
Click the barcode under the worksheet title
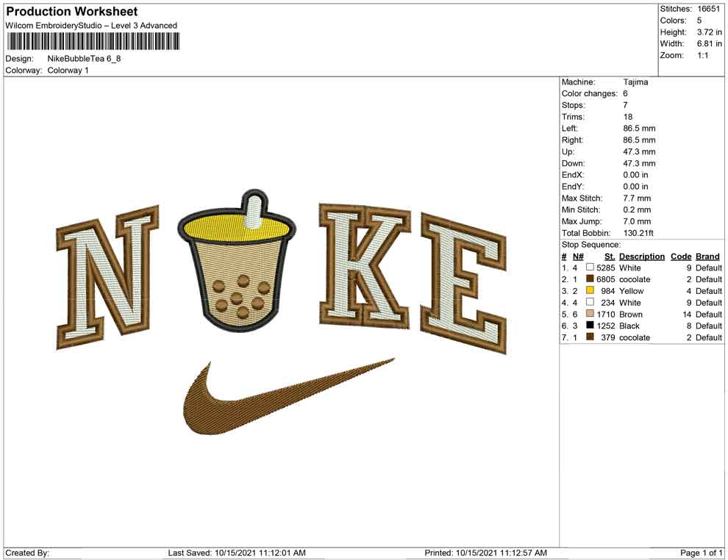91,41
